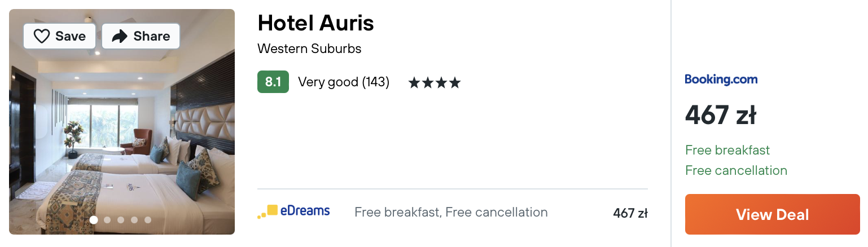Click the four-star rating icons
The image size is (868, 247).
pos(434,83)
